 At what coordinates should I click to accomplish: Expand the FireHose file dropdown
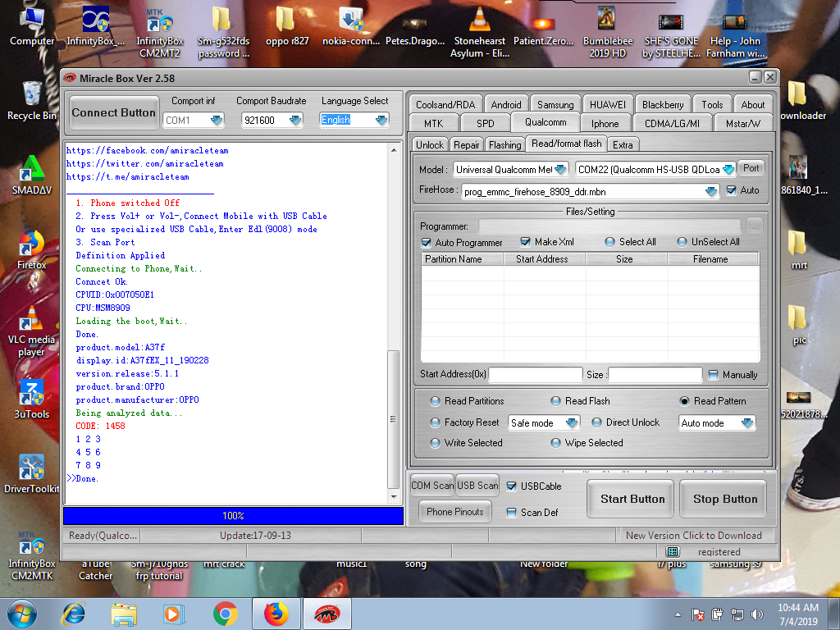[x=711, y=192]
